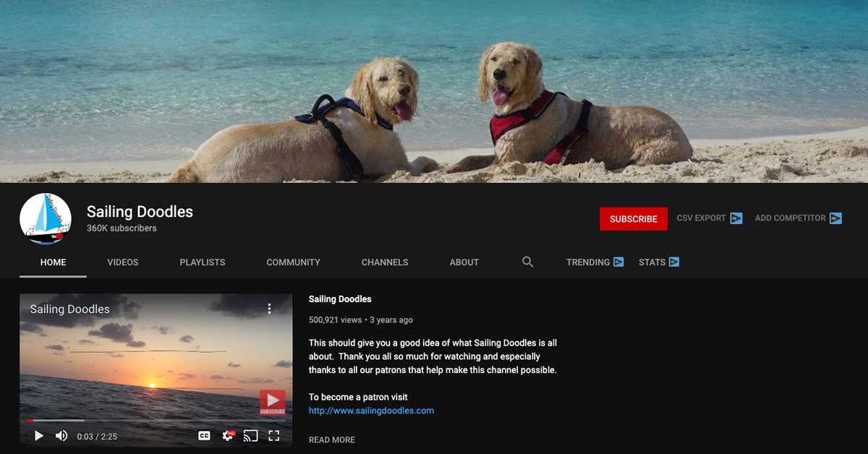
Task: Click the channel search magnifier icon
Action: tap(528, 262)
